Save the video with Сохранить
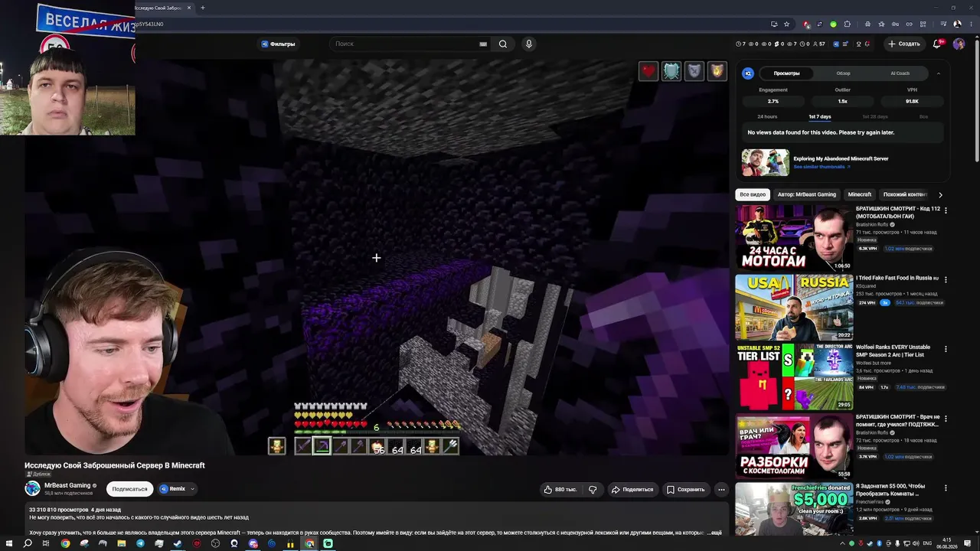 (x=685, y=490)
